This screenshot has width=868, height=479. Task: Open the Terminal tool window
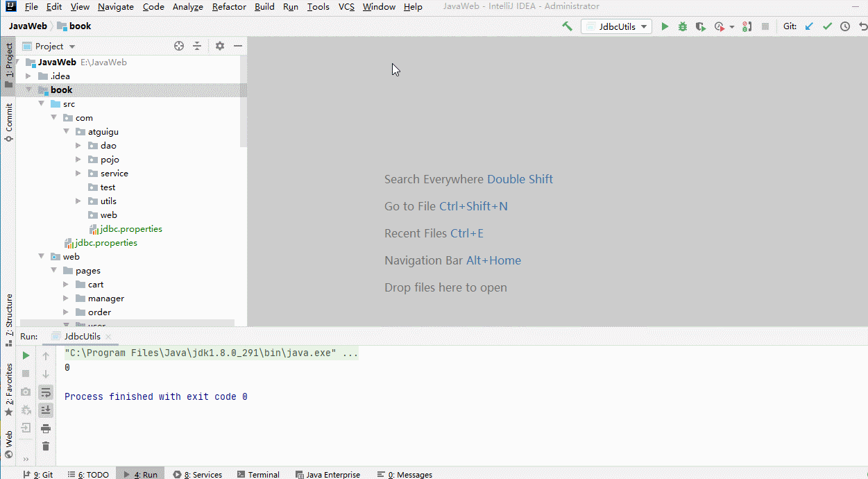257,474
